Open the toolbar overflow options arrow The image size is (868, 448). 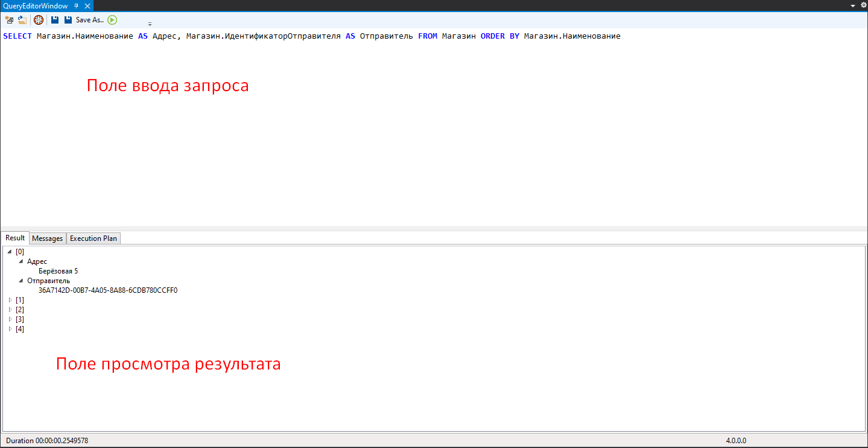pyautogui.click(x=150, y=24)
